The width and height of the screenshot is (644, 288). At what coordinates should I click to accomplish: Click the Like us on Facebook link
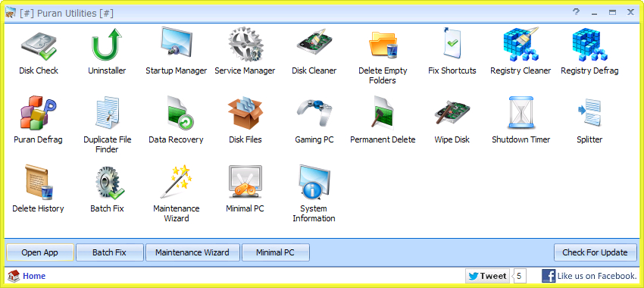tap(589, 276)
